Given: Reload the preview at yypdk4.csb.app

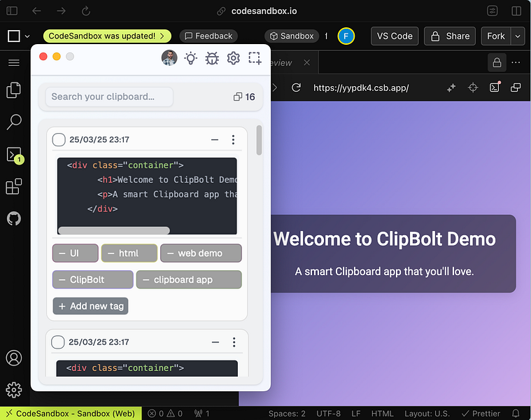Looking at the screenshot, I should coord(297,87).
